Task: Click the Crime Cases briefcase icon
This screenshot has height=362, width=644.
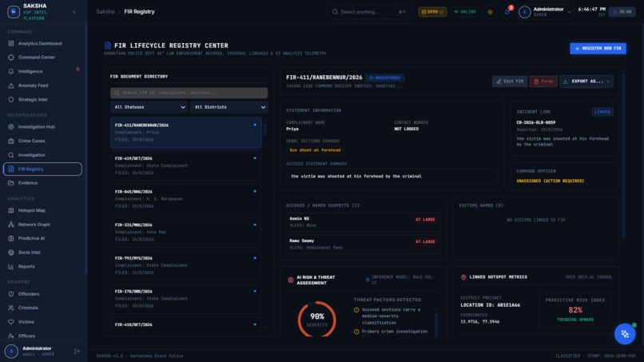Action: [11, 141]
